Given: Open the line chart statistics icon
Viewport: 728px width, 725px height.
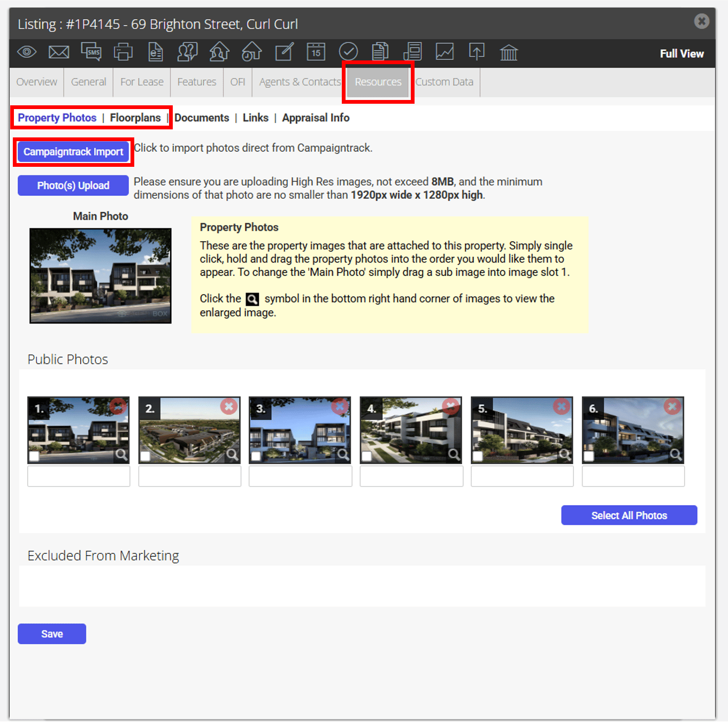Looking at the screenshot, I should pyautogui.click(x=445, y=52).
